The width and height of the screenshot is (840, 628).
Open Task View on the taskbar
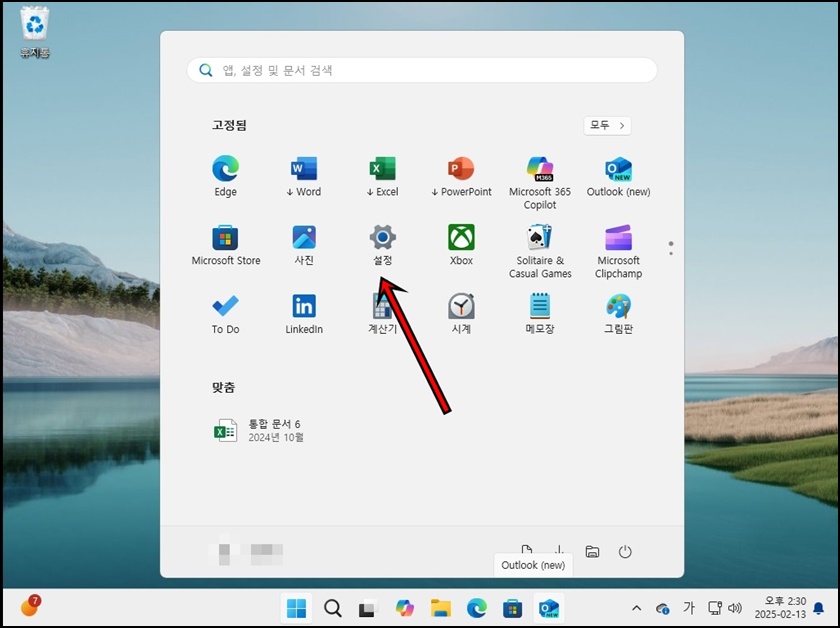368,608
